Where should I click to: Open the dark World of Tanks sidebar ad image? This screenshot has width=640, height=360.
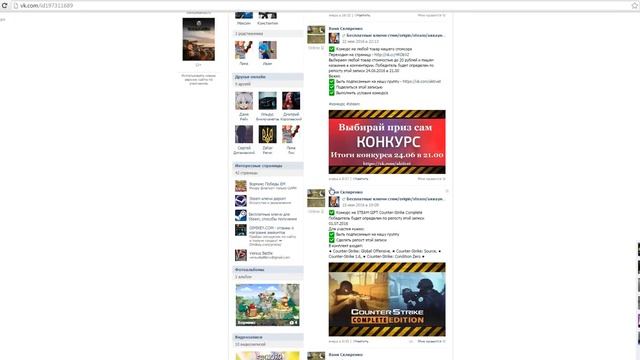(x=199, y=40)
